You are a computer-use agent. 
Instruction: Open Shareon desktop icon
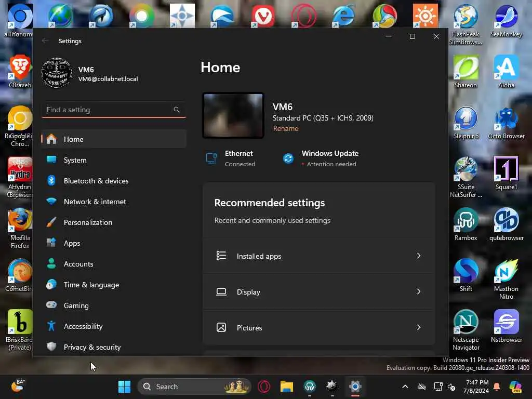click(x=465, y=72)
